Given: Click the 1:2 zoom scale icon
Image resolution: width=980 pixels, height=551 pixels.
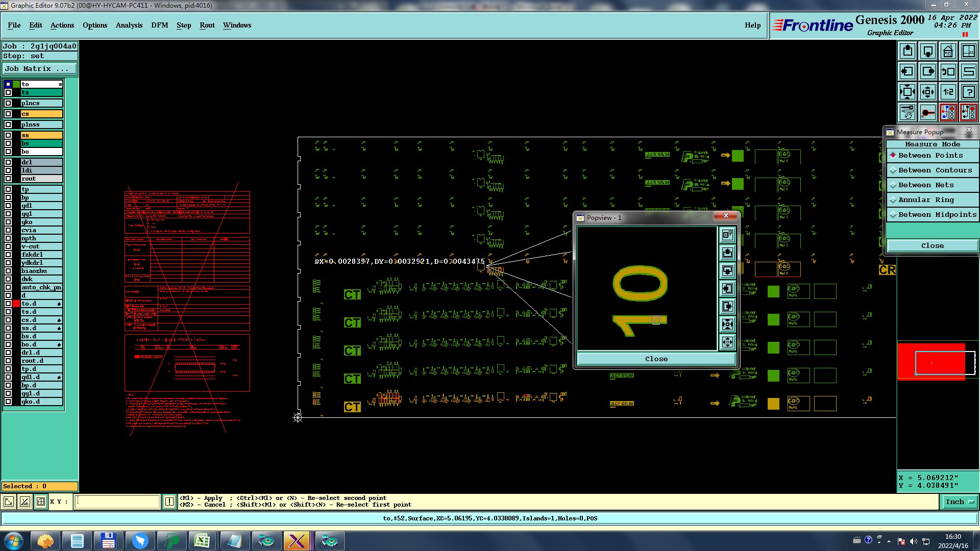Looking at the screenshot, I should pyautogui.click(x=948, y=92).
